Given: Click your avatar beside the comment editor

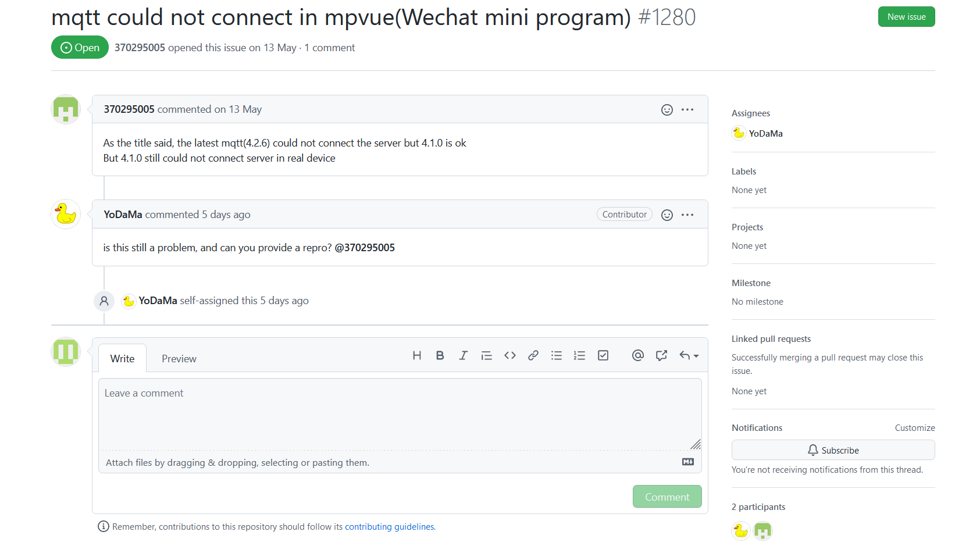Looking at the screenshot, I should (66, 352).
